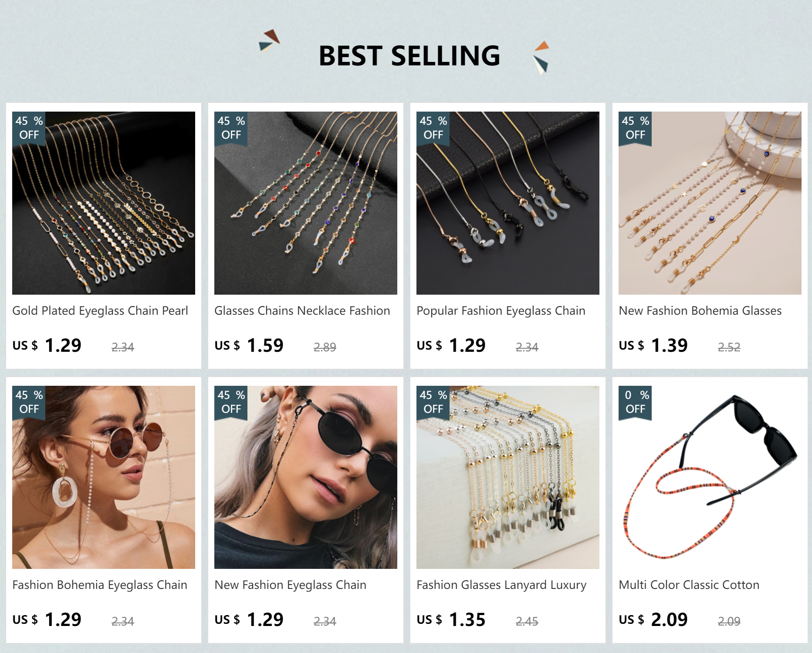Viewport: 812px width, 653px height.
Task: Open the Fashion Bohemia Eyeglass Chain model photo
Action: coord(104,477)
